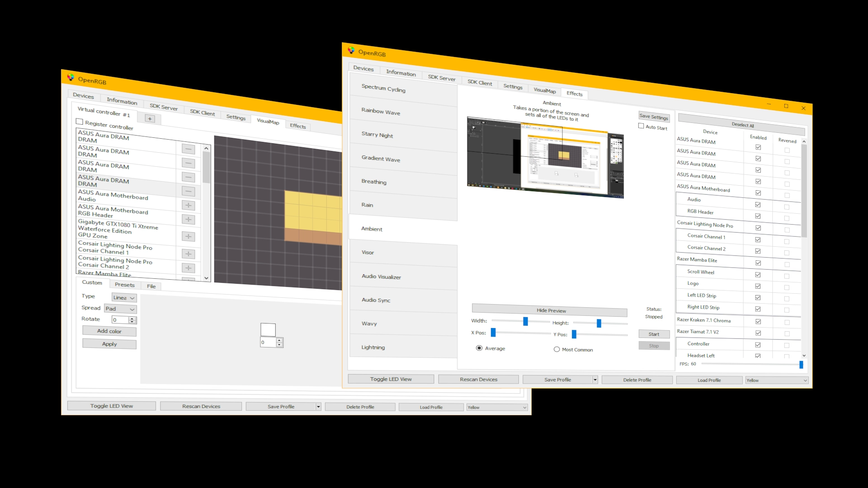Screen dimensions: 868x488
Task: Click Rescan Devices in the Effects window
Action: click(478, 379)
